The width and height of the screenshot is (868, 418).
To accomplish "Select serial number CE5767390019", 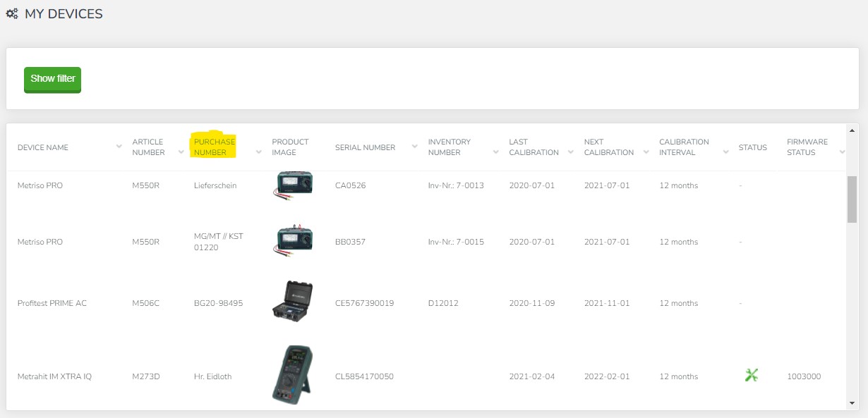I will pos(365,303).
